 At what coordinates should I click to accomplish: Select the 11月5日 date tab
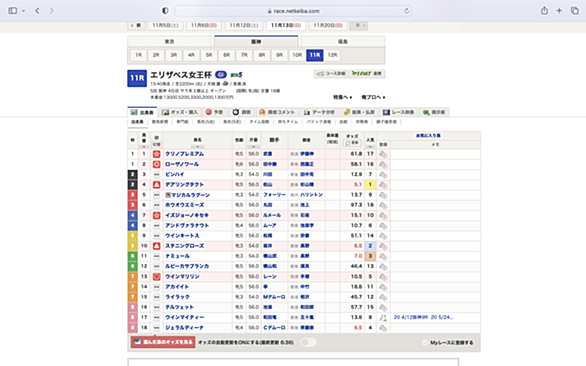point(165,25)
